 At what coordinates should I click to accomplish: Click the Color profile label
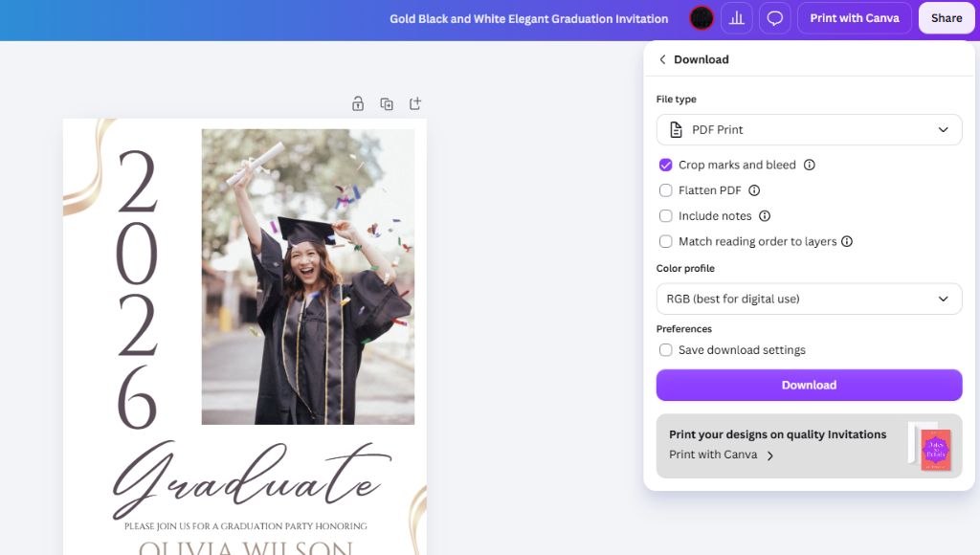coord(685,268)
